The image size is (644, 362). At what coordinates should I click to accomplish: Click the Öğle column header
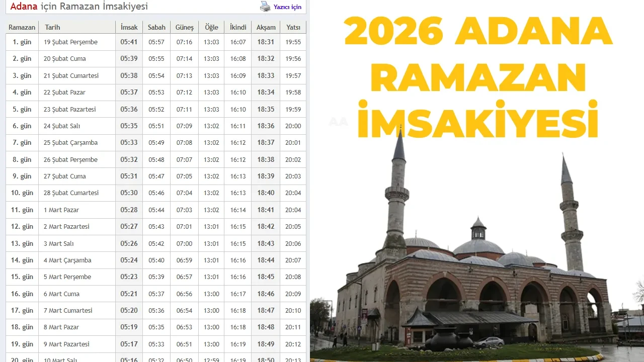tap(211, 27)
